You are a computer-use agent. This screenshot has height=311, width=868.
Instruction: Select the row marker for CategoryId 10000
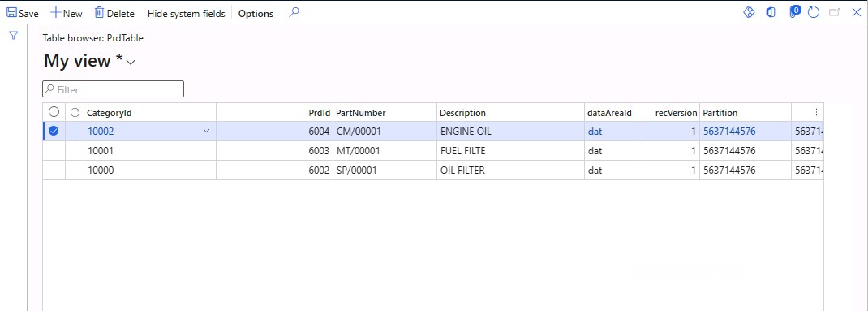54,171
